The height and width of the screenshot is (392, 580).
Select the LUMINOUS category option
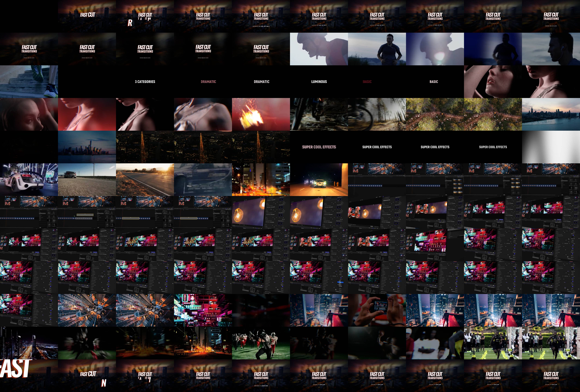[318, 81]
